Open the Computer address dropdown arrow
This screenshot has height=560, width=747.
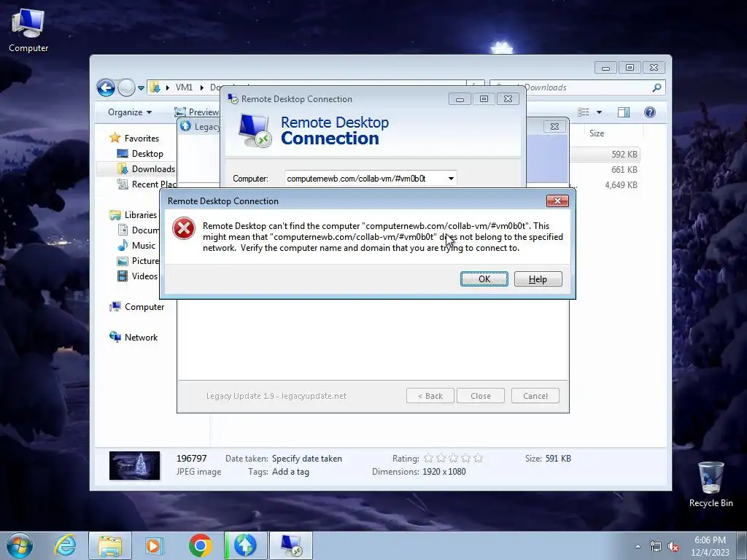(x=451, y=179)
